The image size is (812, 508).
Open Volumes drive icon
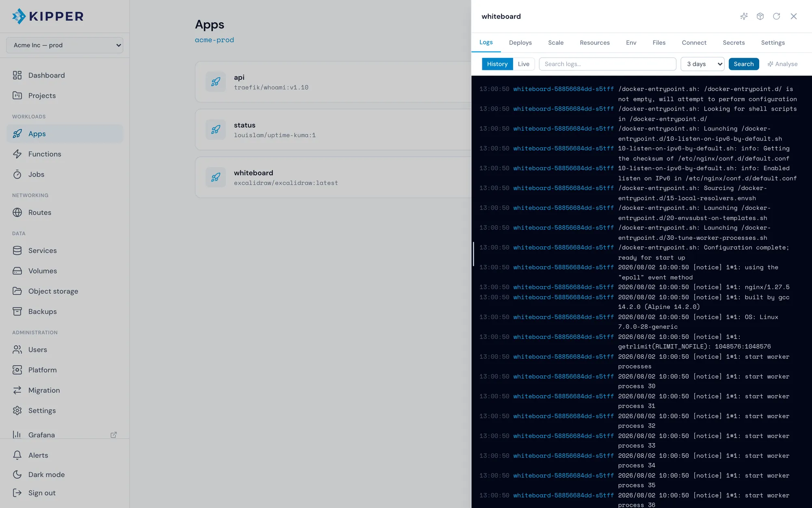(17, 271)
